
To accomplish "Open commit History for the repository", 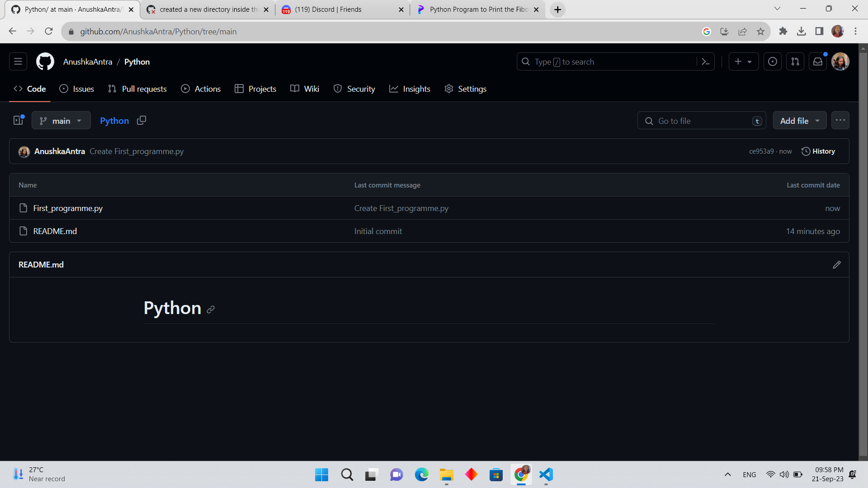I will point(818,151).
